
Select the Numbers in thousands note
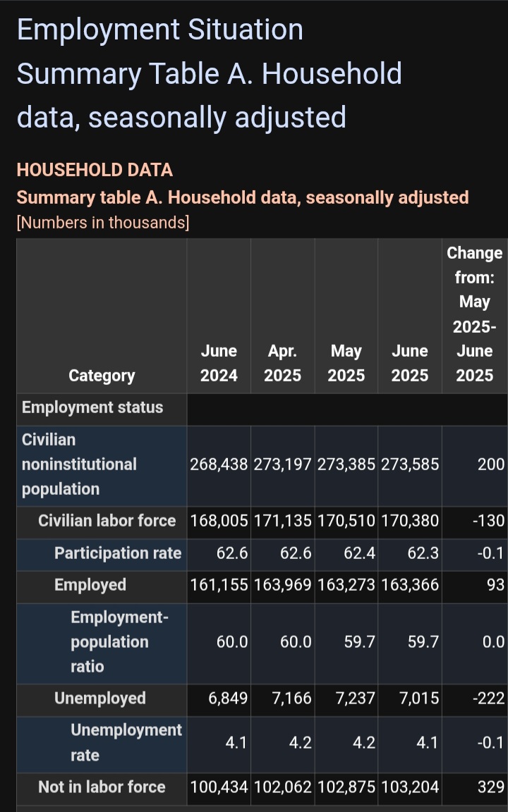coord(103,223)
